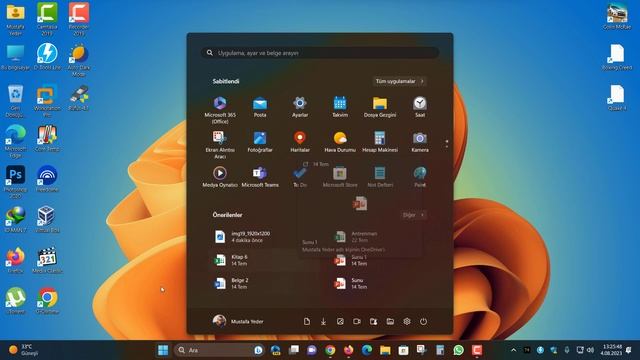Screen dimensions: 640x360
Task: Select Media Classic desktop shortcut
Action: [47, 260]
